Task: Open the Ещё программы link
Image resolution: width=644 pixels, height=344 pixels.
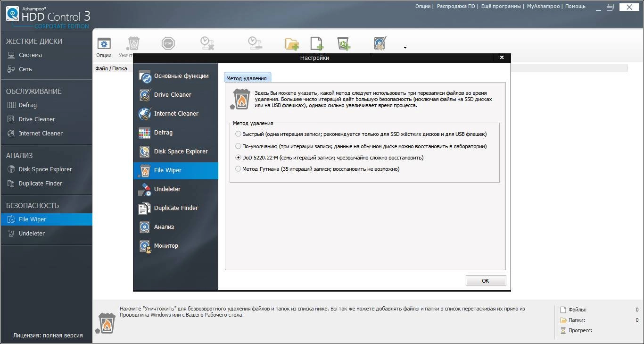Action: tap(502, 7)
